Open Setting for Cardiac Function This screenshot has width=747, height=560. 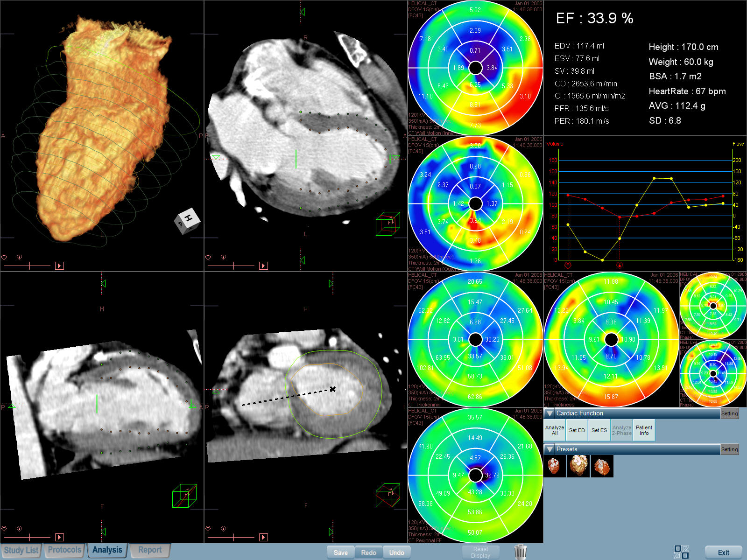pyautogui.click(x=729, y=413)
